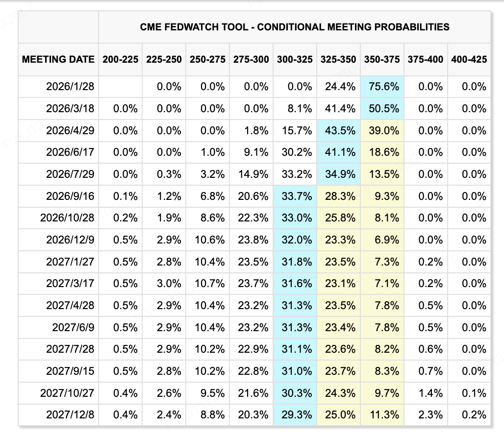Click the 300-325 column header
Screen dimensions: 504x436
295,59
